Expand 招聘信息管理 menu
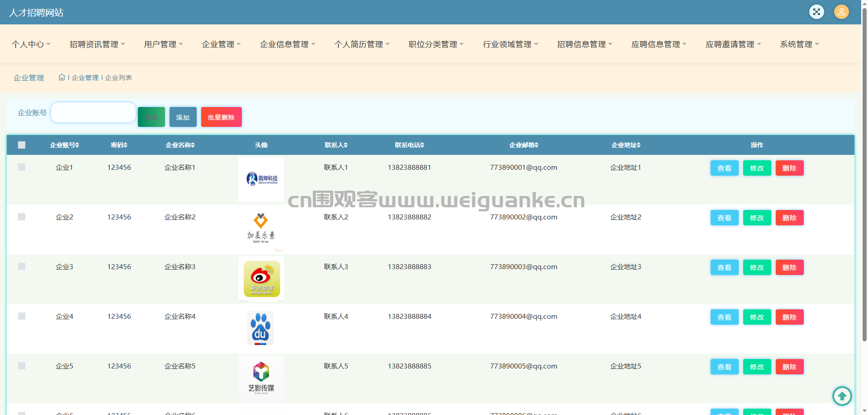This screenshot has height=415, width=868. point(585,44)
